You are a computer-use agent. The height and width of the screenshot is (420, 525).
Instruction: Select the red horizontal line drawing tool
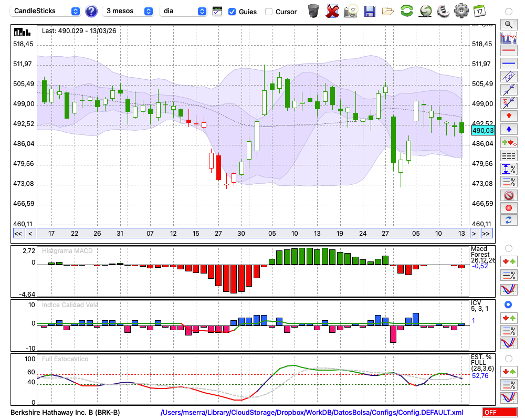click(509, 51)
